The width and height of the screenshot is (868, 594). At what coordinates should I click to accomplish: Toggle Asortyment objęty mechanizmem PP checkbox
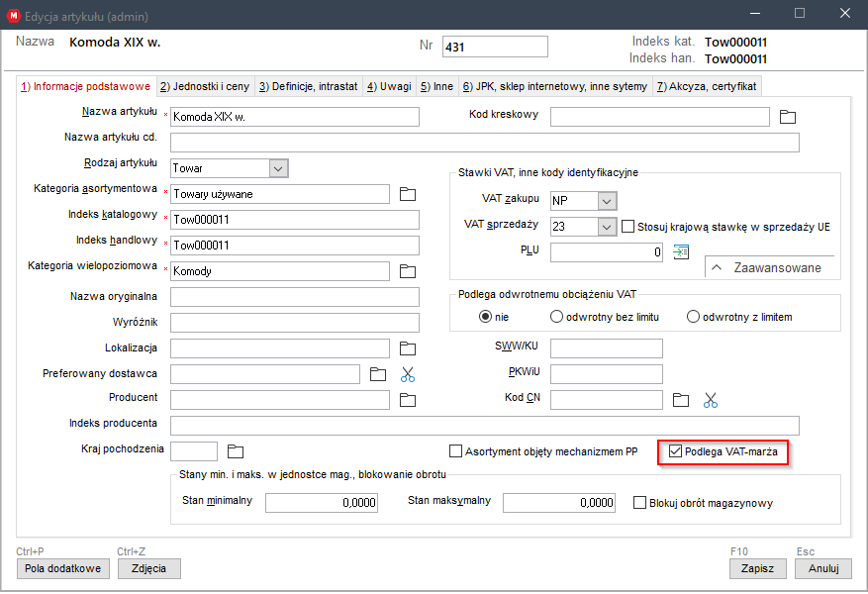pyautogui.click(x=455, y=451)
